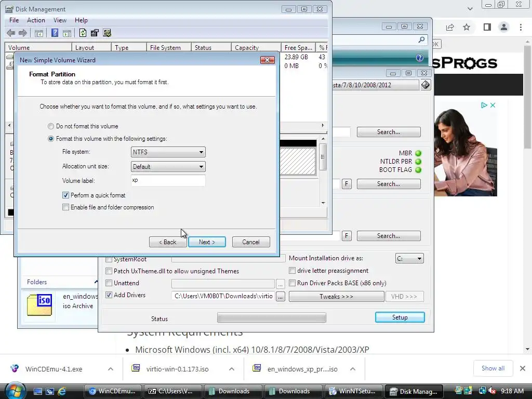Click Next in the volume wizard
532x399 pixels.
[207, 242]
